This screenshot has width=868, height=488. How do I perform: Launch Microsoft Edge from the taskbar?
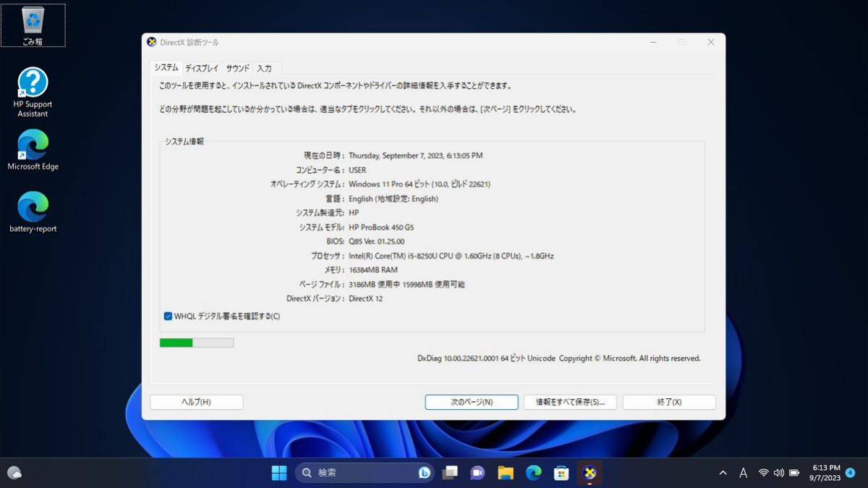click(x=534, y=473)
